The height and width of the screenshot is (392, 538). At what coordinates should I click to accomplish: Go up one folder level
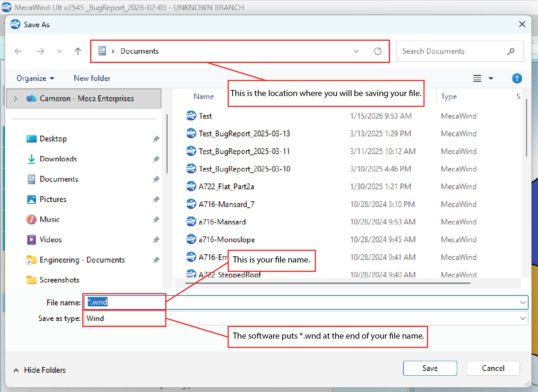pyautogui.click(x=78, y=51)
